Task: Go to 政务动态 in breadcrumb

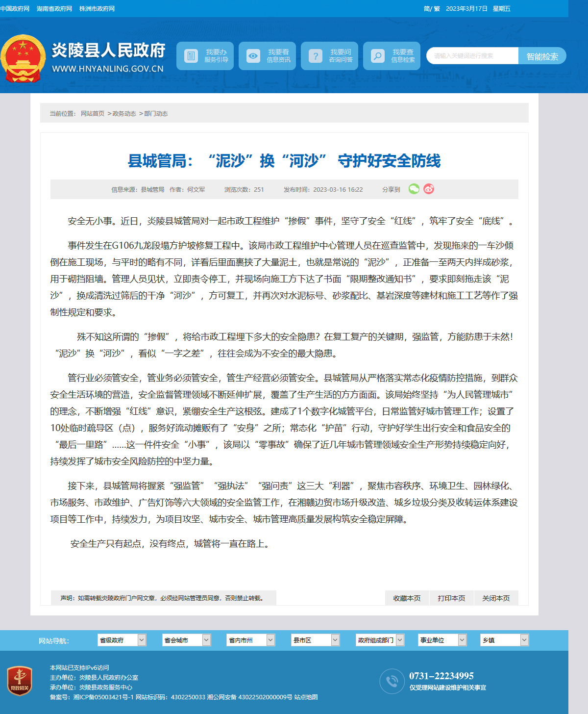Action: pos(124,114)
